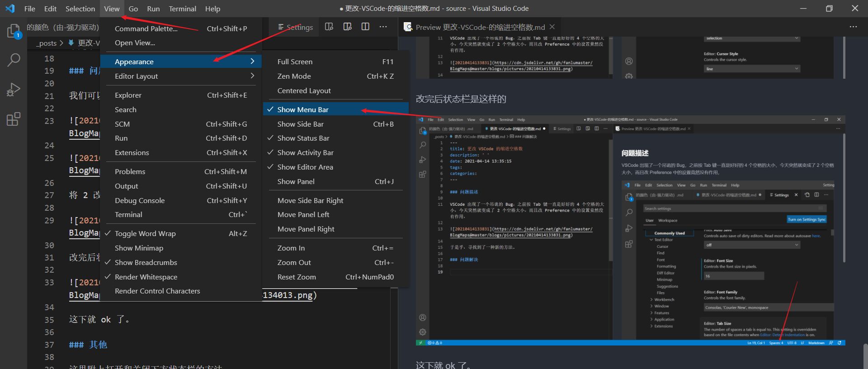Uncheck Show Menu Bar in the submenu
The image size is (868, 369).
pyautogui.click(x=335, y=109)
